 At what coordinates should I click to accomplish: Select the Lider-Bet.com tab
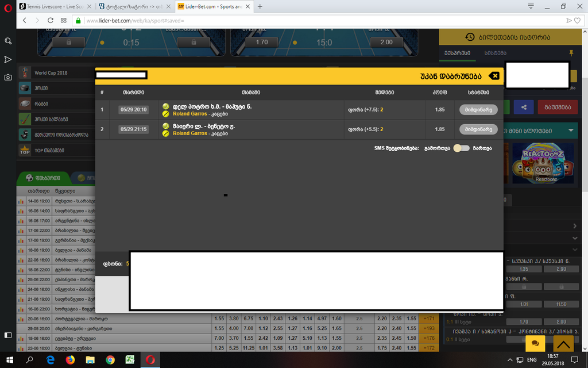point(214,6)
